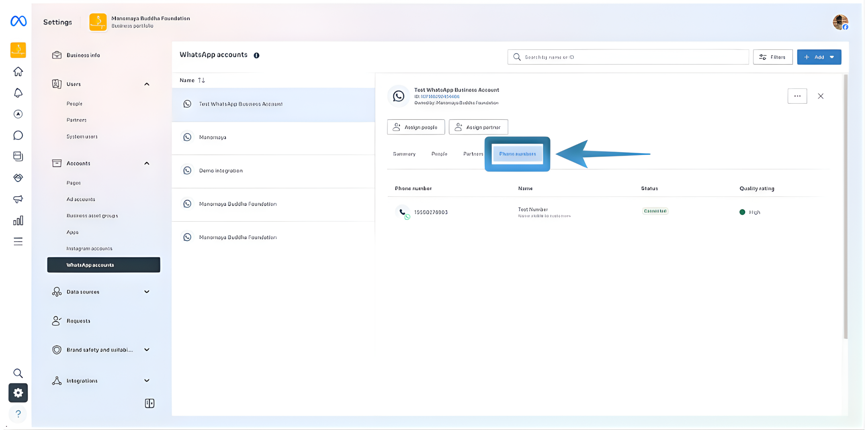Click the search magnifier in left rail
Viewport: 868px width, 430px height.
coord(18,373)
